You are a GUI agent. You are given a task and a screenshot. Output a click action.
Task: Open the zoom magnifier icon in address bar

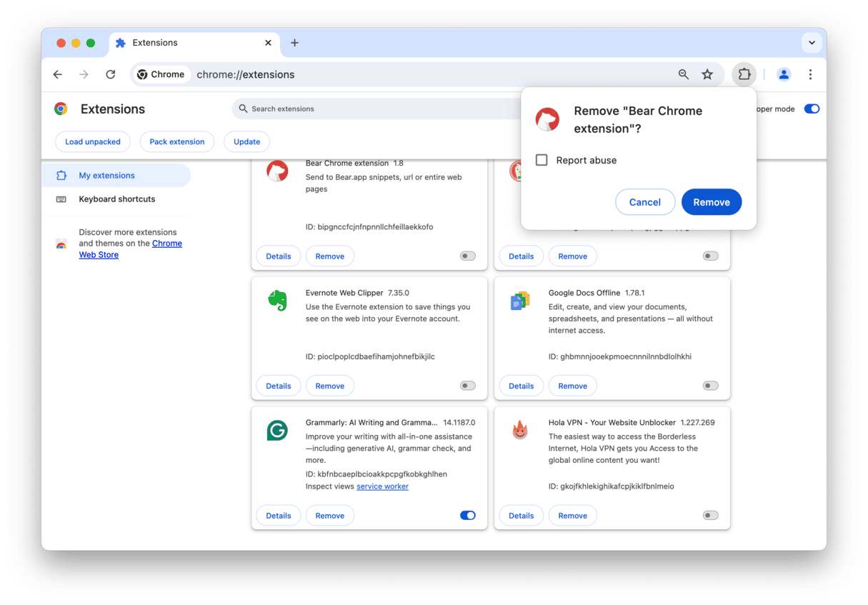point(684,74)
